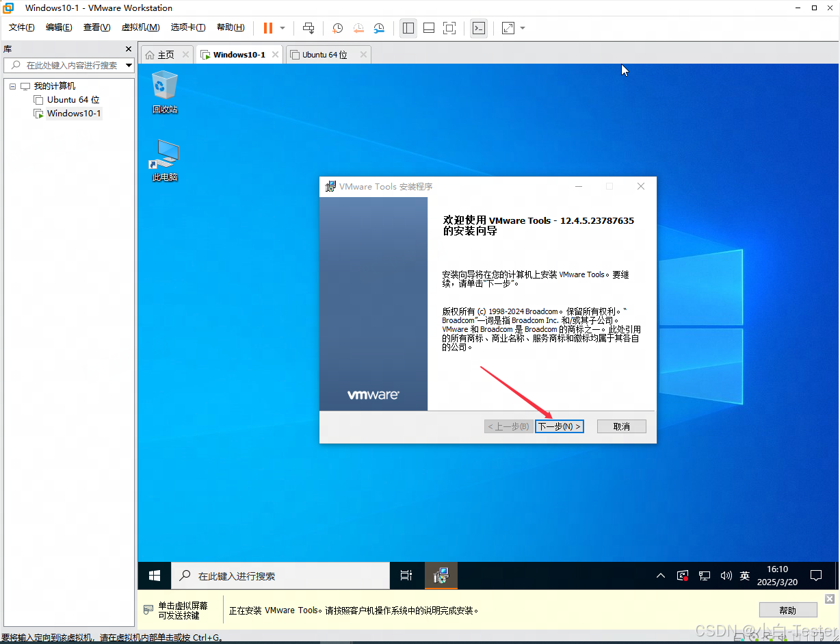This screenshot has height=644, width=840.
Task: Click the security warning tray icon
Action: [683, 576]
